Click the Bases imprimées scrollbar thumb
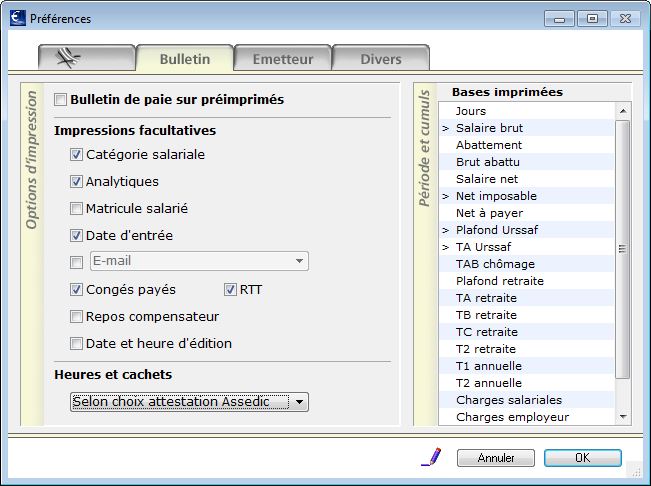 click(x=622, y=249)
